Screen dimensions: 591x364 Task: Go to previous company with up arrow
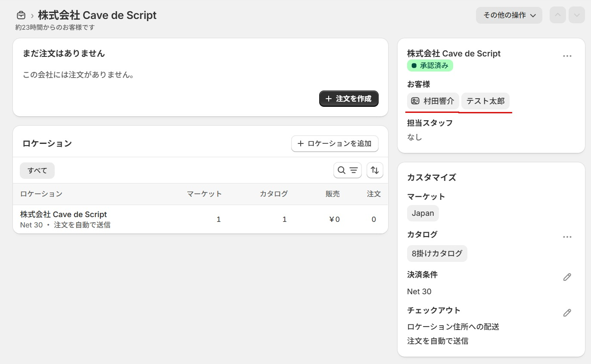[x=557, y=15]
